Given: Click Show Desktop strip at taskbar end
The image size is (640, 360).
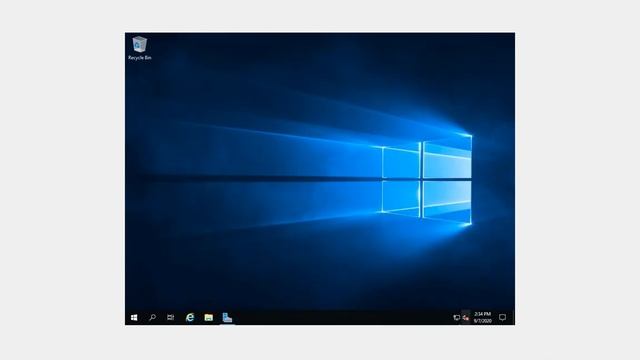Looking at the screenshot, I should [513, 318].
